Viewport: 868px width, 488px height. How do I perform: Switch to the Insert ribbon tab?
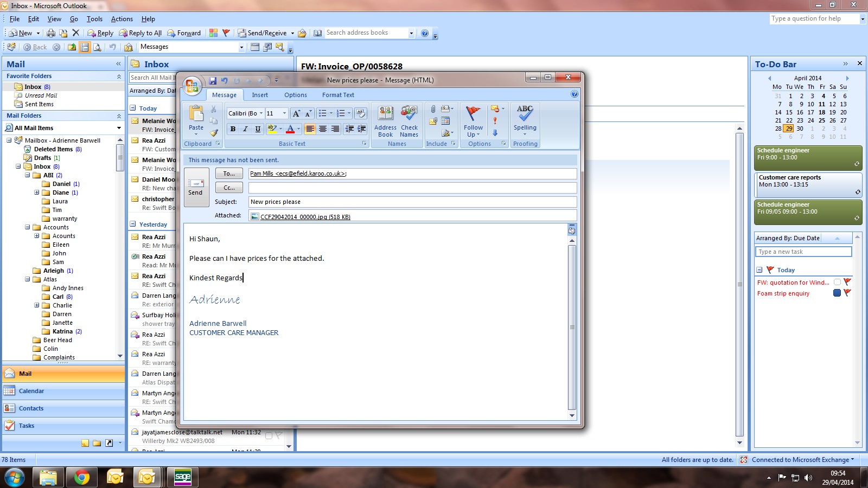[x=260, y=95]
